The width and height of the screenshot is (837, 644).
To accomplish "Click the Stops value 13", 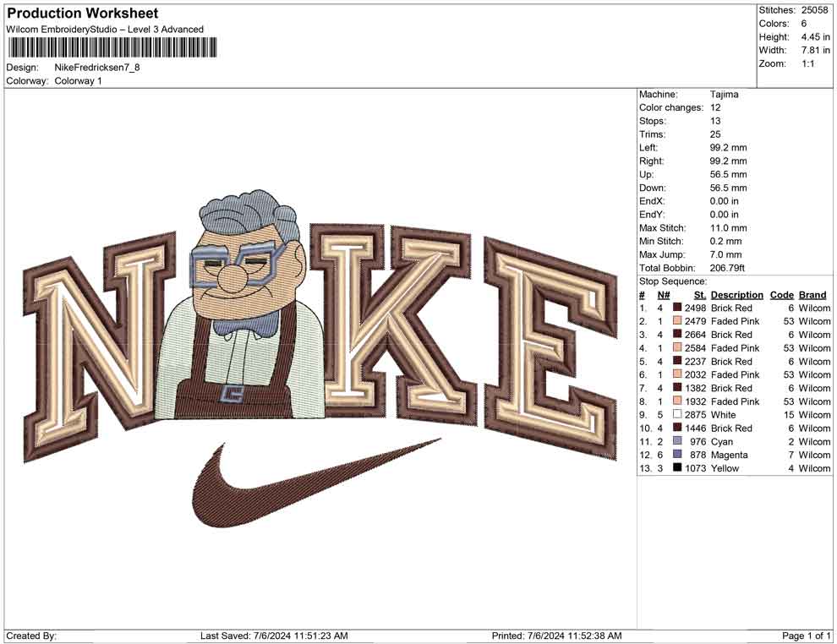I will (715, 121).
